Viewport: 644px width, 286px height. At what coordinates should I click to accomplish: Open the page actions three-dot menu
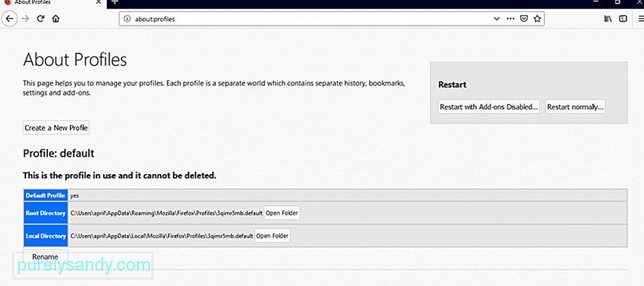pos(510,19)
